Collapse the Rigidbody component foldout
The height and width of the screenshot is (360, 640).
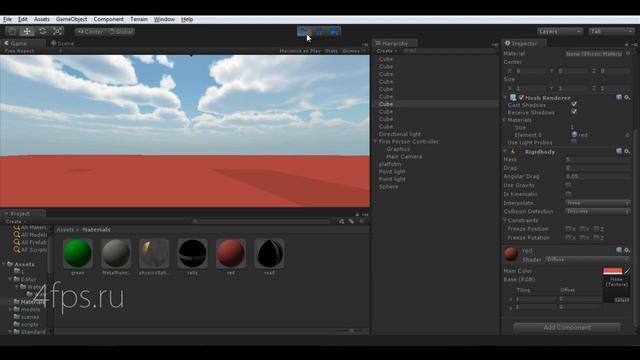505,151
